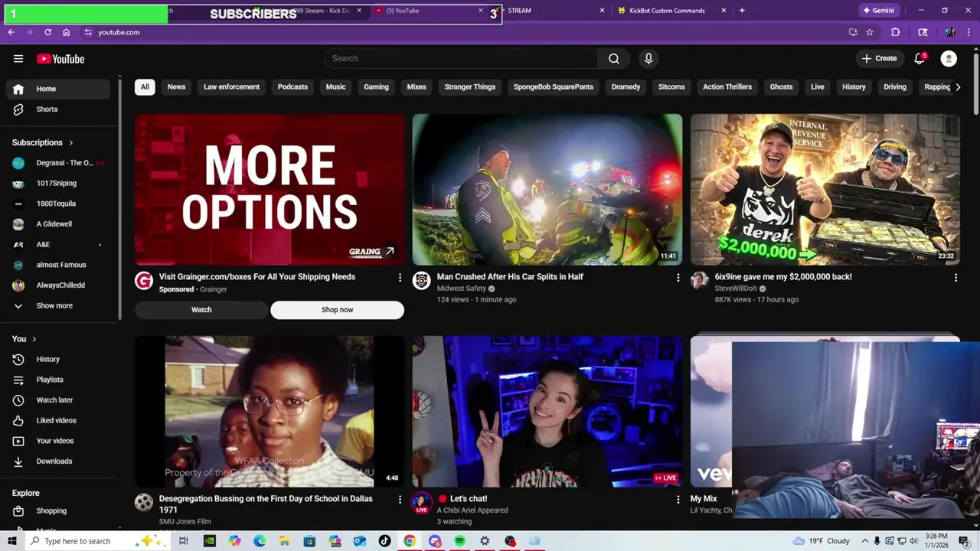This screenshot has width=980, height=551.
Task: Open the notifications bell
Action: click(x=920, y=58)
